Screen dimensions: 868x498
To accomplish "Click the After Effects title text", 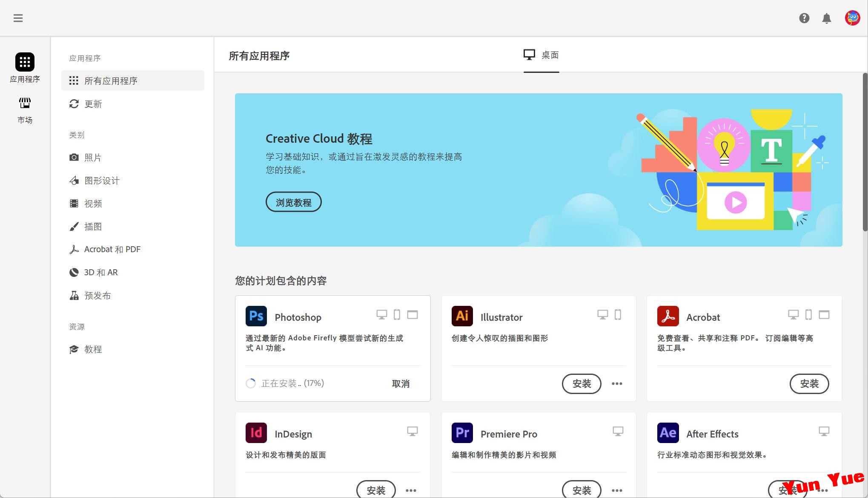I will [712, 434].
